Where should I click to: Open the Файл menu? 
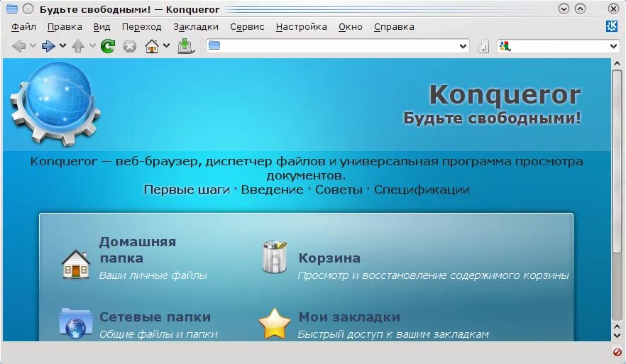pyautogui.click(x=23, y=27)
